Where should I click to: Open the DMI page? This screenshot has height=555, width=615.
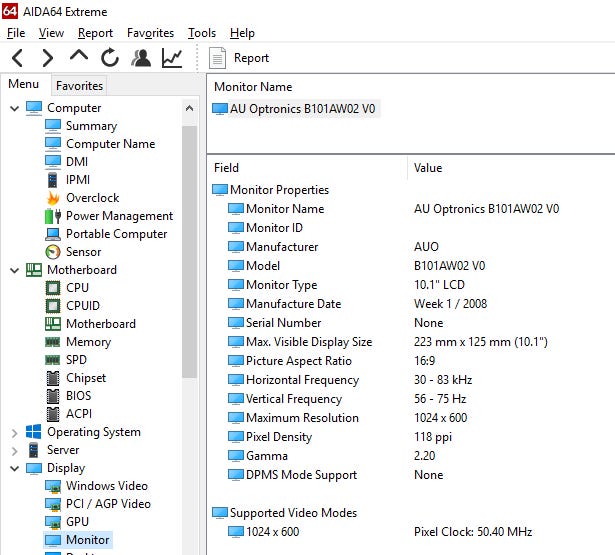pyautogui.click(x=77, y=162)
